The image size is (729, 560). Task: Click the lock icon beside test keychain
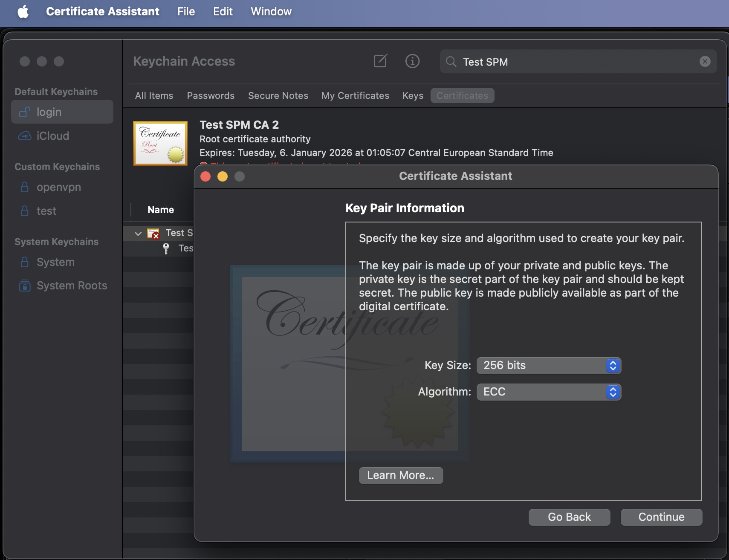pyautogui.click(x=25, y=211)
